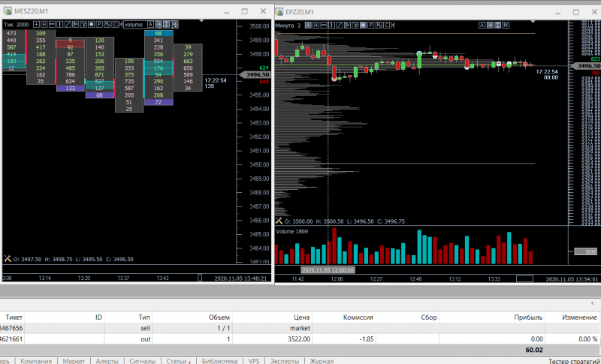
Task: Click the C button in the MESZ20 toolbar
Action: coord(115,25)
